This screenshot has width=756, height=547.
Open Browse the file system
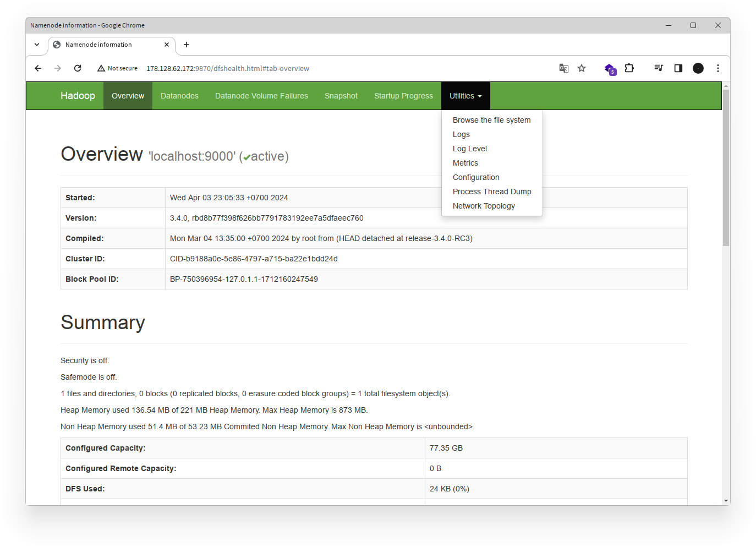(x=491, y=119)
